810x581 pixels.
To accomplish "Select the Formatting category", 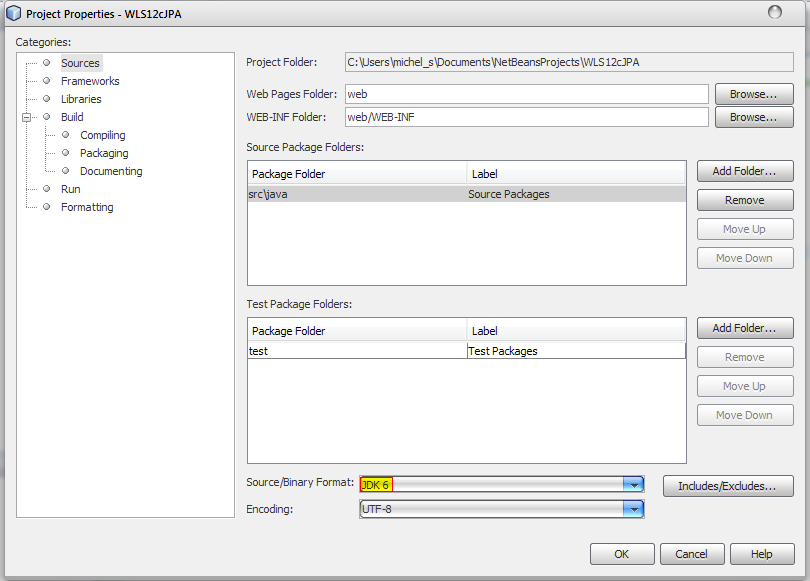I will 87,207.
